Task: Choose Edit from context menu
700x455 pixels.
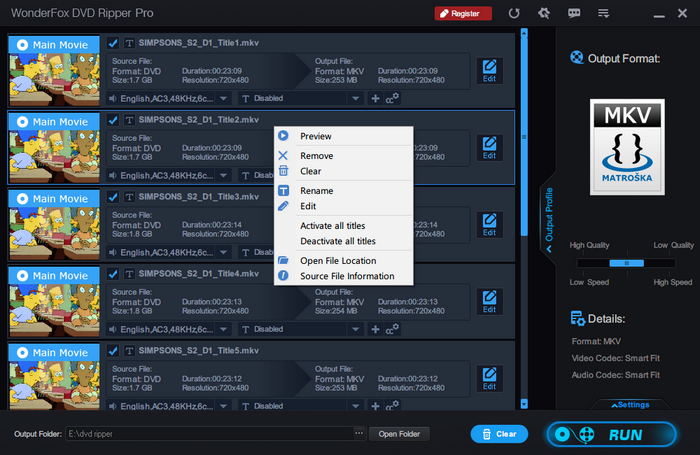Action: 343,206
